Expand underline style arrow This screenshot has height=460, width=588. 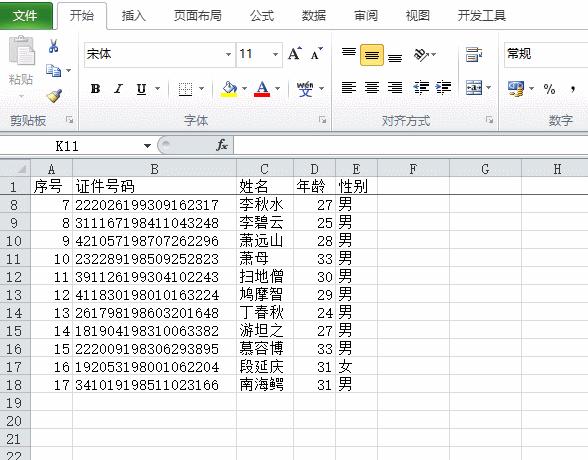(158, 89)
